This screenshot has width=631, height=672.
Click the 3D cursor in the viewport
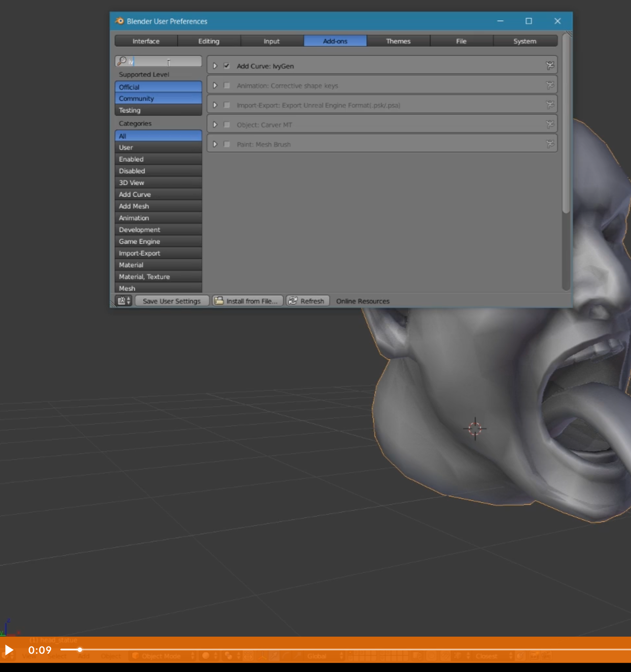point(475,428)
